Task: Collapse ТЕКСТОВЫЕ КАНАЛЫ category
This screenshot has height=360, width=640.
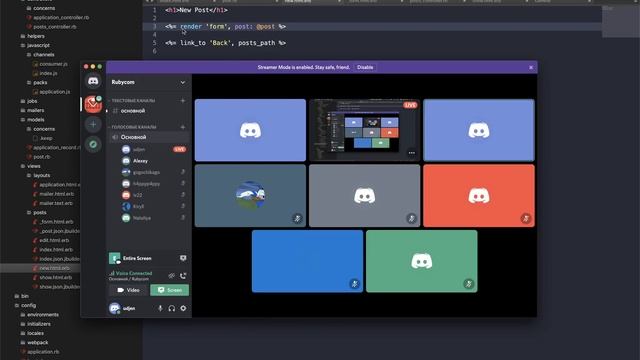Action: coord(133,100)
